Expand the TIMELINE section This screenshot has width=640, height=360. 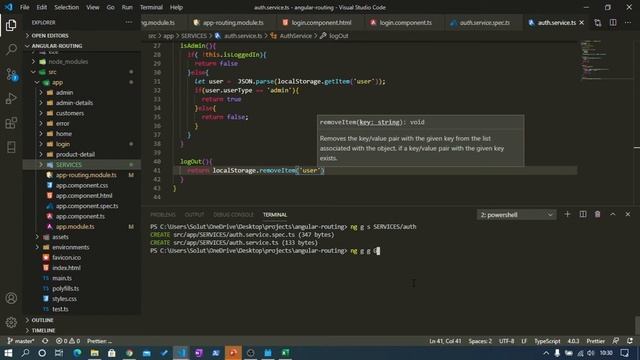point(82,330)
